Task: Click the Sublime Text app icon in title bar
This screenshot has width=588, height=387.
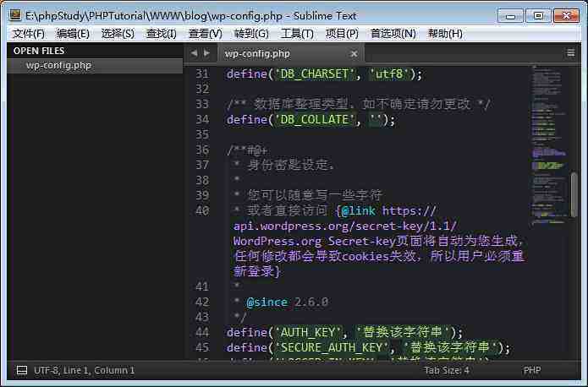Action: (x=15, y=15)
